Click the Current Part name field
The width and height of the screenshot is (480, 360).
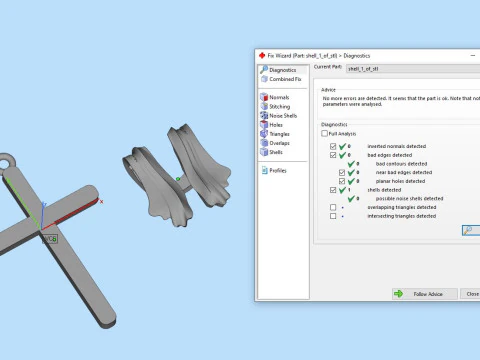(x=413, y=69)
